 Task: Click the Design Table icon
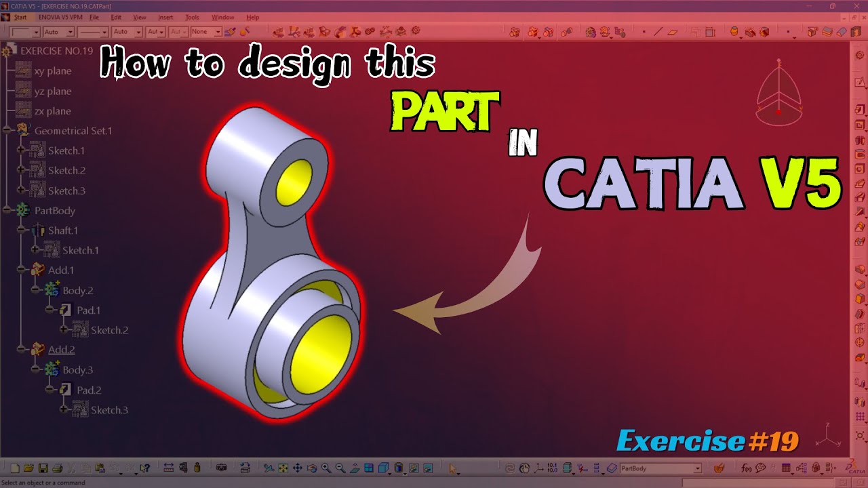(786, 468)
